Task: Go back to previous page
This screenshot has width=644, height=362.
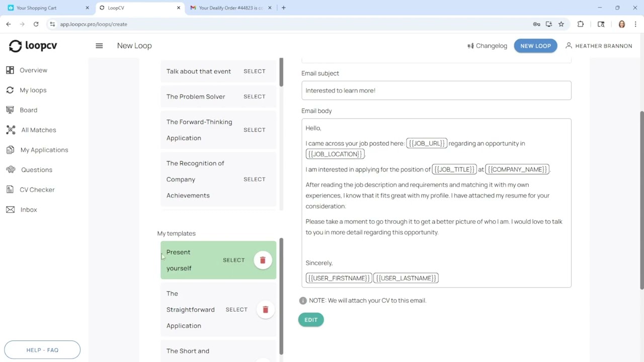Action: point(9,24)
